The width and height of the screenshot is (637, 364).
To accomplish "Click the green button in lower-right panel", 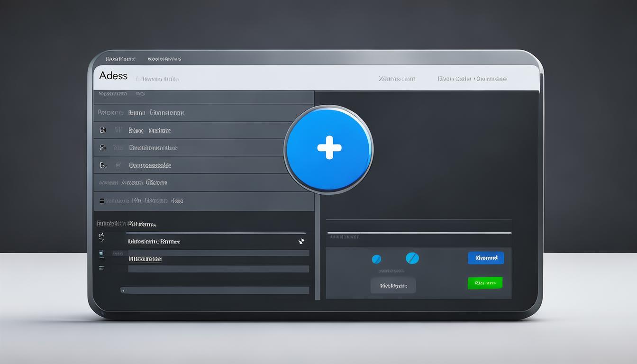I will pos(485,283).
